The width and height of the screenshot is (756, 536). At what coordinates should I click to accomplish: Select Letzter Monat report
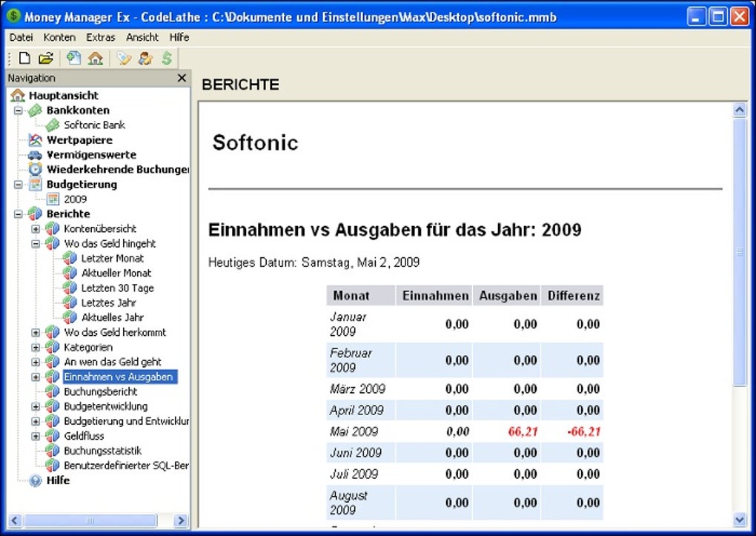tap(113, 258)
